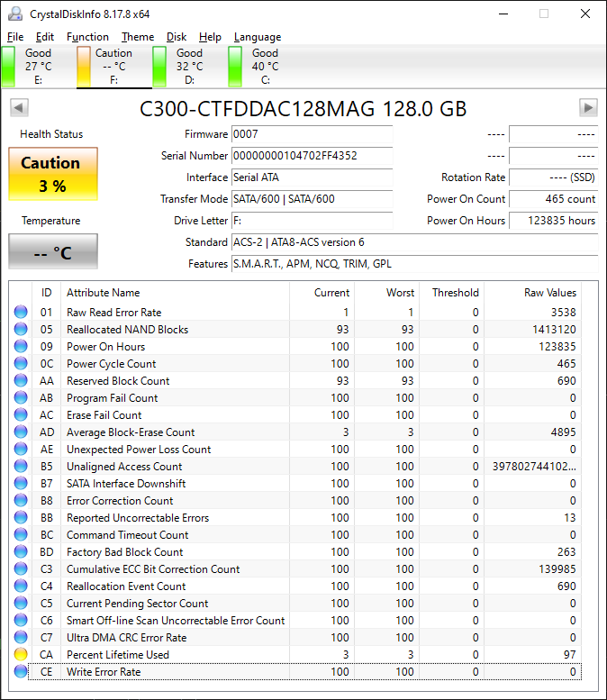
Task: Click the Serial Number field
Action: point(312,156)
